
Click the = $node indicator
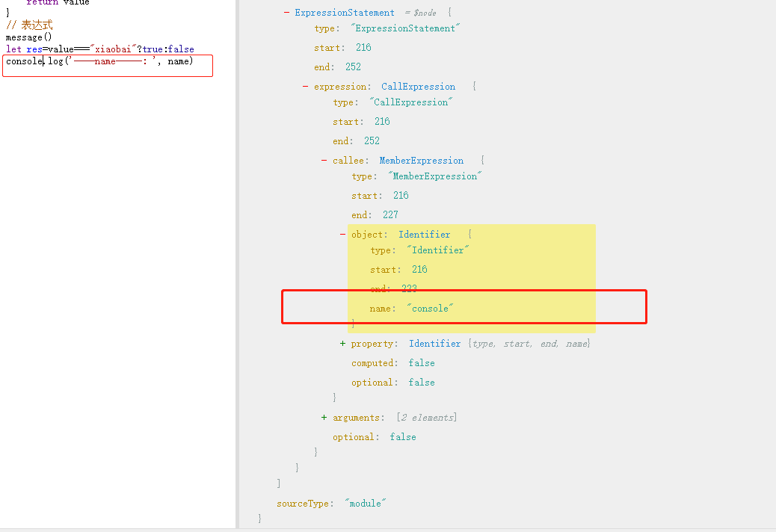tap(419, 13)
